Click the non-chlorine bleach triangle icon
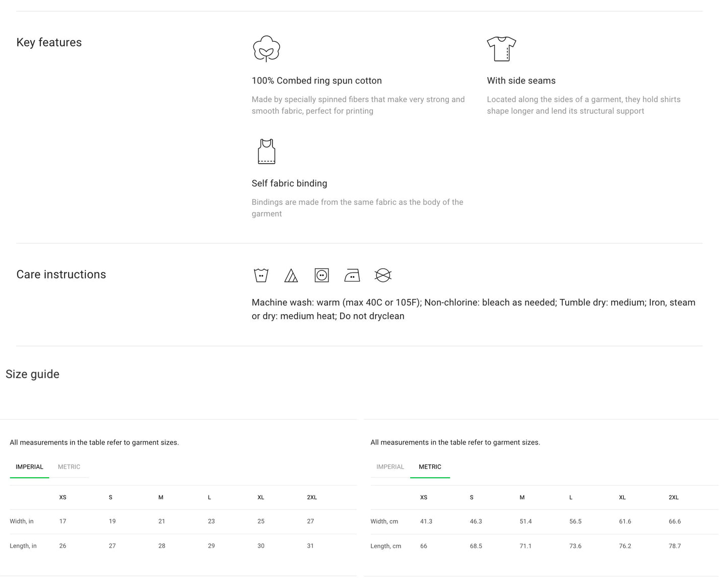The height and width of the screenshot is (584, 728). 291,275
